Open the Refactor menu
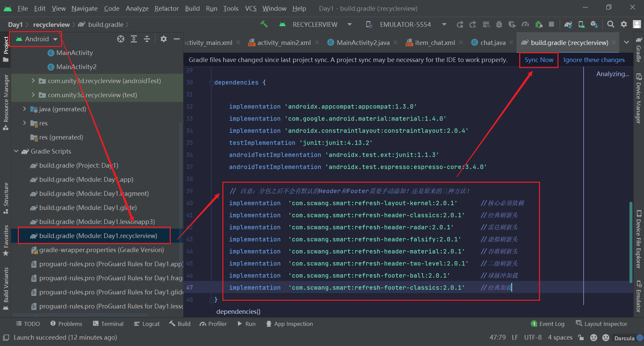The width and height of the screenshot is (644, 346). point(166,8)
